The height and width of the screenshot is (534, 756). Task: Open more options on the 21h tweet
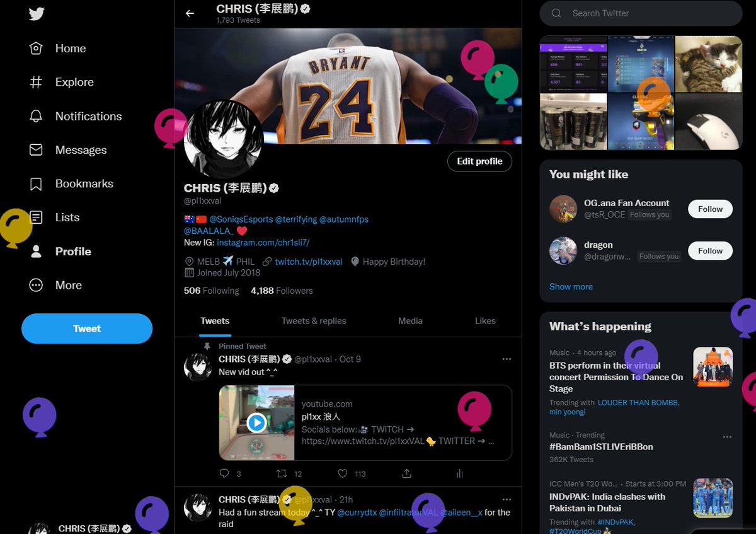[x=507, y=500]
